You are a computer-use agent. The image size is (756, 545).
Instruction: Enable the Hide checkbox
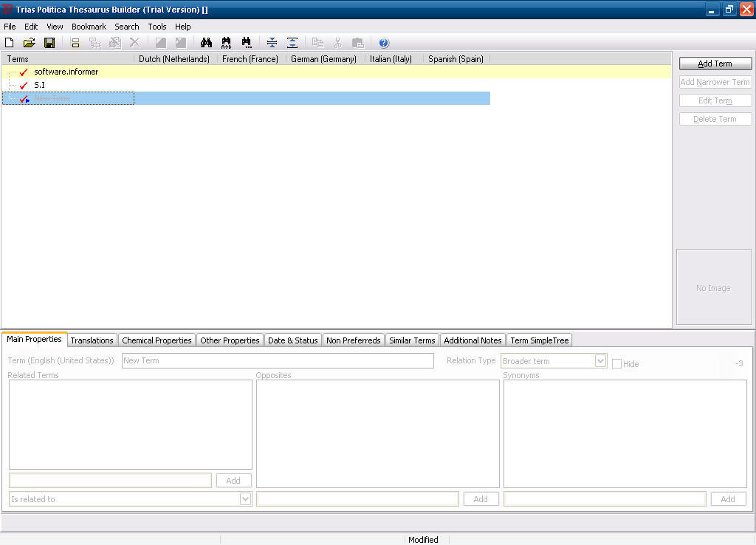pos(617,363)
